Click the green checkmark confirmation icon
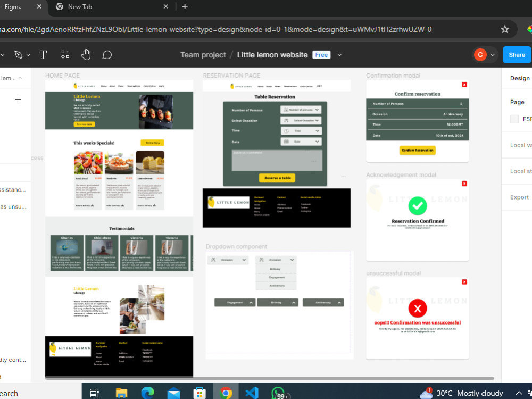 (417, 205)
